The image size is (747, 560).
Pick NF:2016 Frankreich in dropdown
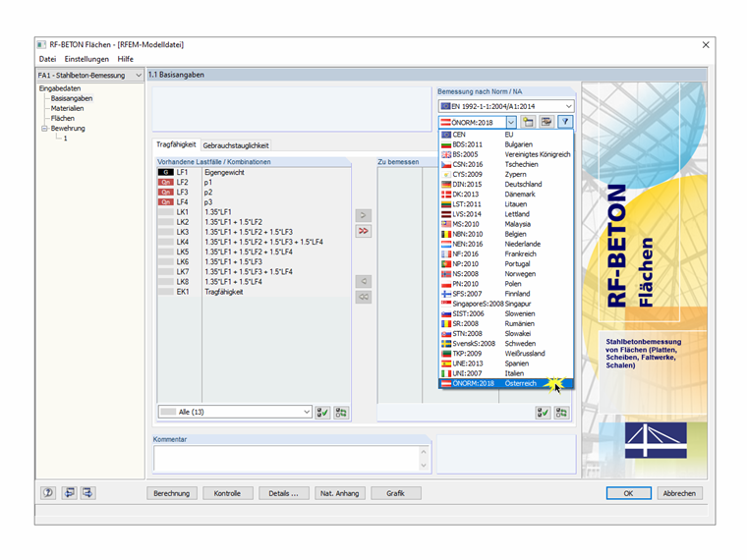505,253
